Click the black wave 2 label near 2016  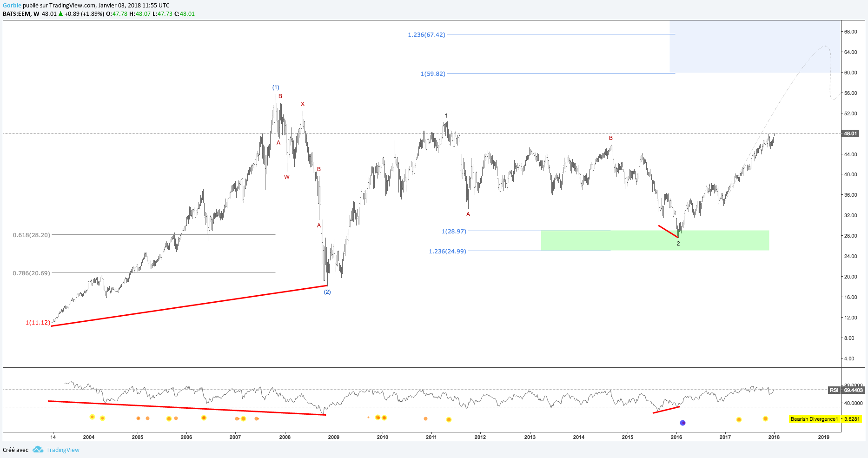[x=678, y=244]
